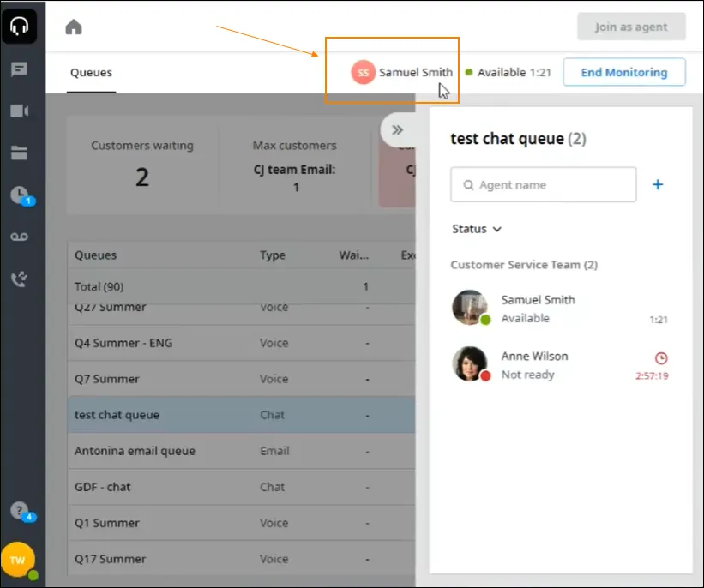
Task: Collapse the agent panel with double chevron
Action: [397, 130]
